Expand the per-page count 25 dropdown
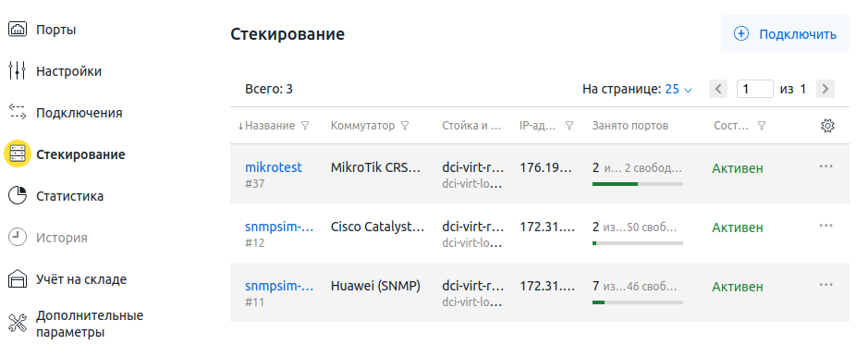 679,89
